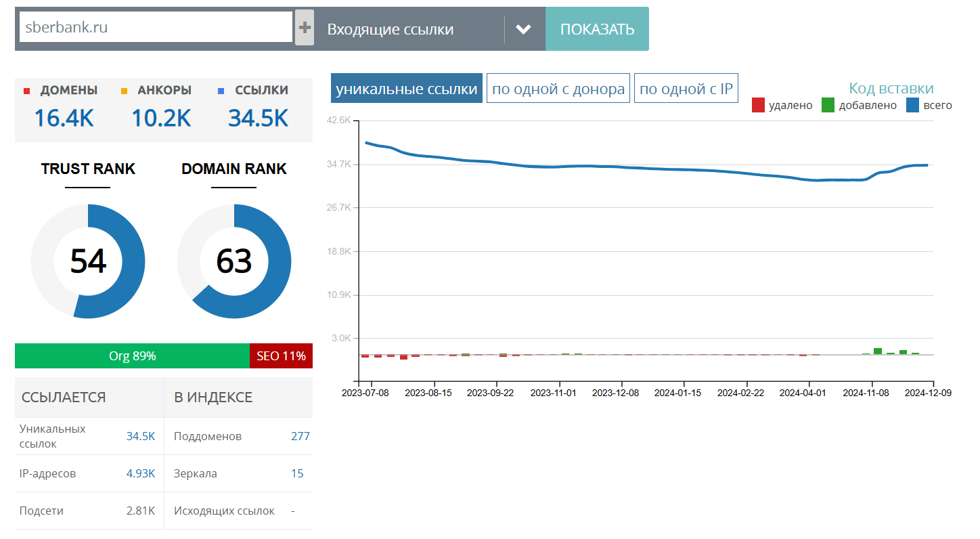The image size is (980, 539).
Task: Click the Подсети row label
Action: tap(42, 511)
